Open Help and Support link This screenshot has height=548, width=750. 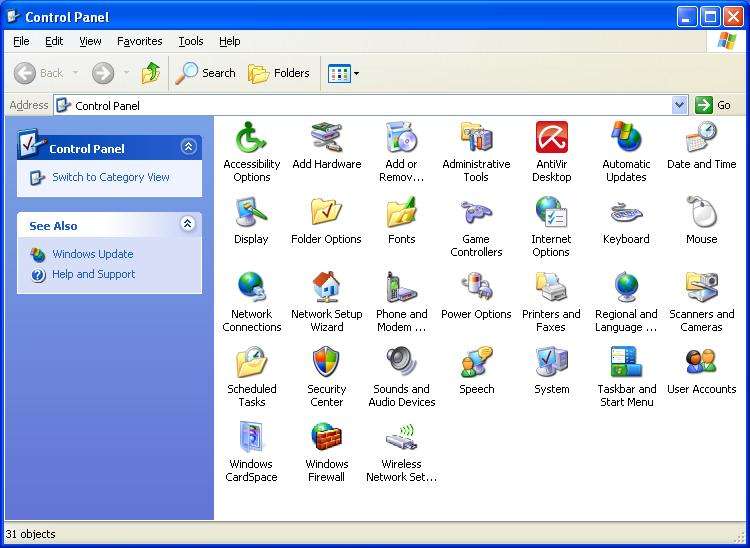click(x=93, y=274)
